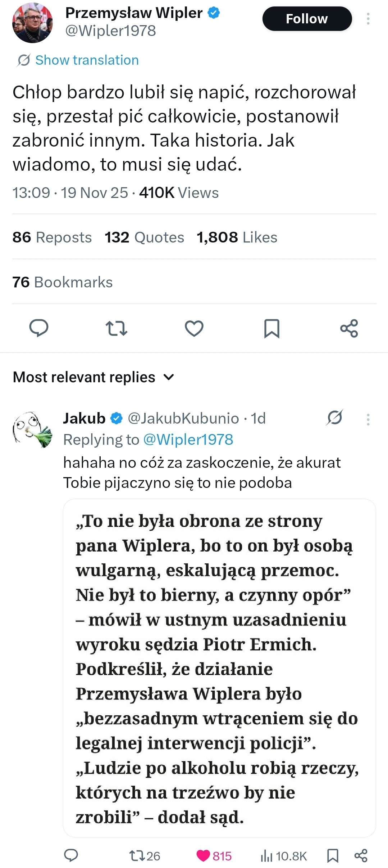The height and width of the screenshot is (868, 388).
Task: Repost Przemysław Wipler's post
Action: click(x=116, y=328)
